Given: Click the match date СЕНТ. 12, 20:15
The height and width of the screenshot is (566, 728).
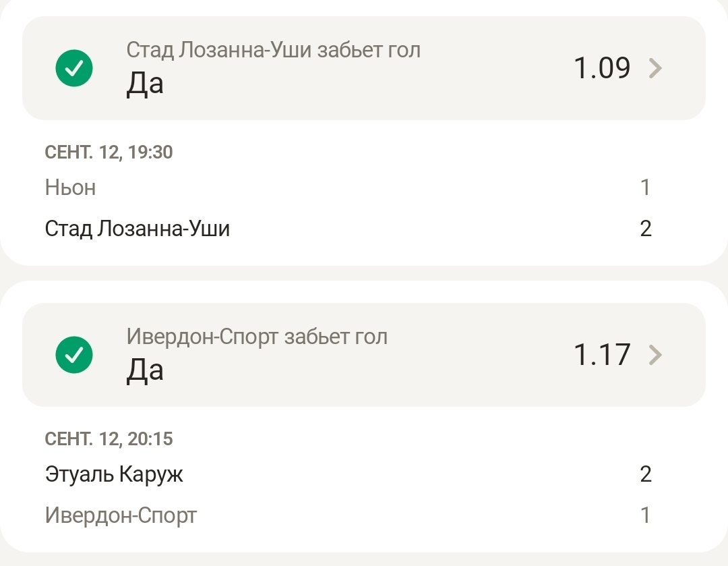Looking at the screenshot, I should coord(109,439).
